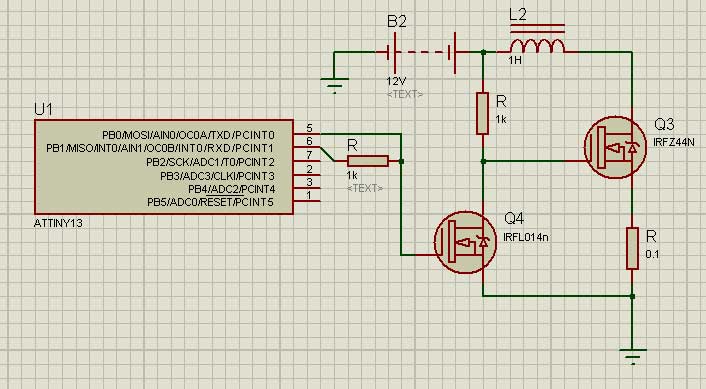The width and height of the screenshot is (706, 389).
Task: Select the 0.1 ohm sense resistor
Action: [x=633, y=249]
